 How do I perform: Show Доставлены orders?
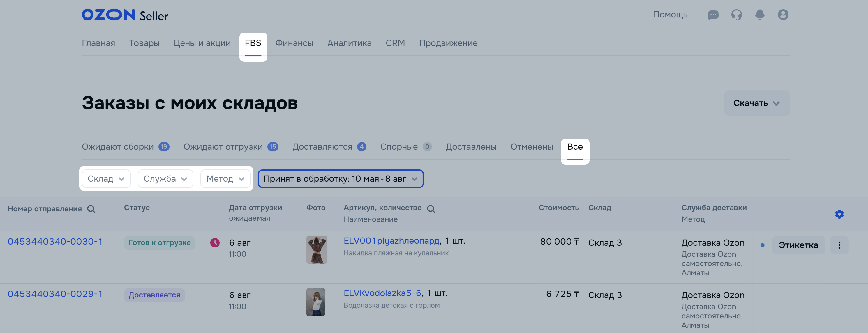pos(471,147)
